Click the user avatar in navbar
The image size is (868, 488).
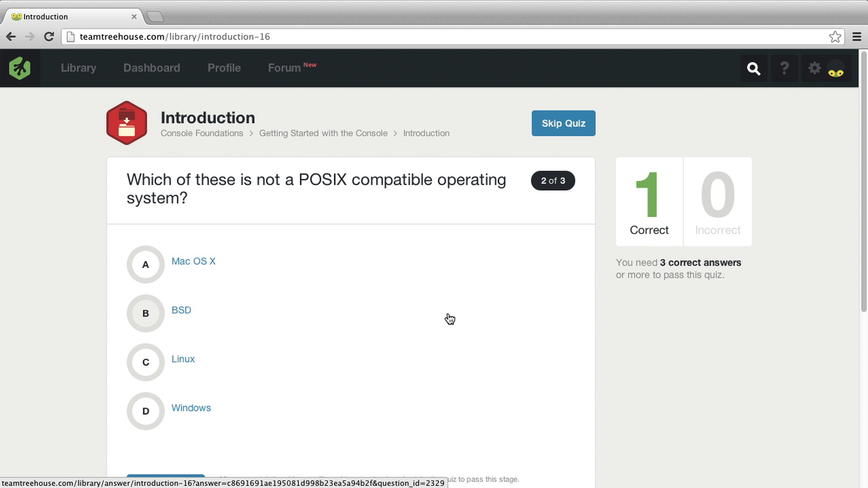point(836,69)
